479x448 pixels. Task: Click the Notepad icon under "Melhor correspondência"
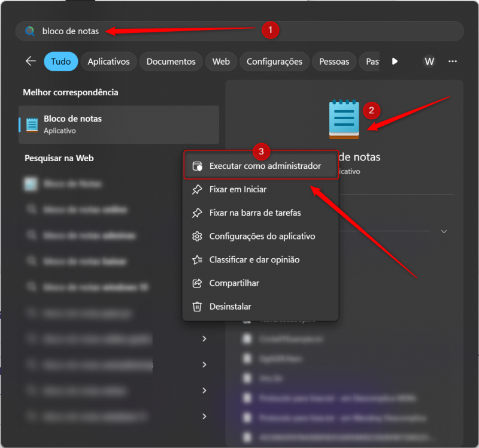[32, 123]
